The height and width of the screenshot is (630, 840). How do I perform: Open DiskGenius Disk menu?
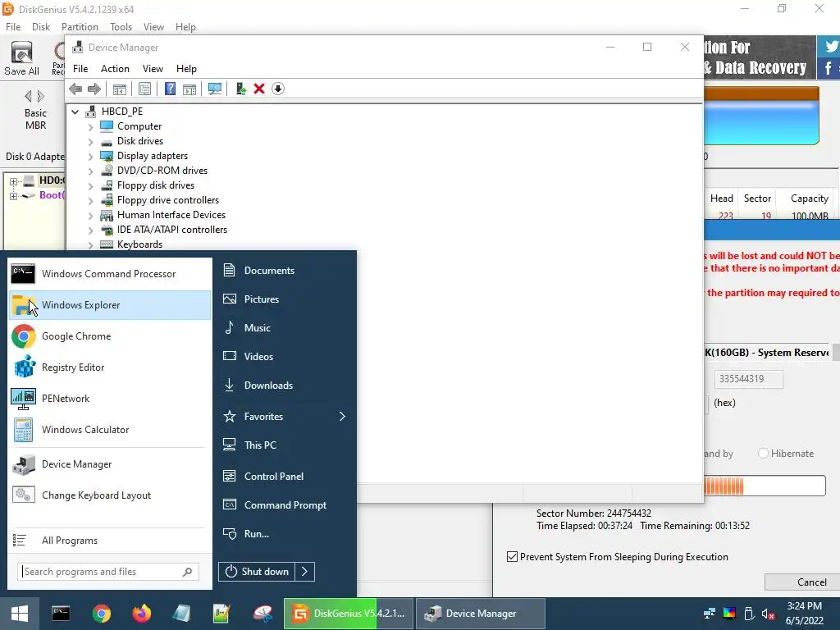(x=41, y=27)
